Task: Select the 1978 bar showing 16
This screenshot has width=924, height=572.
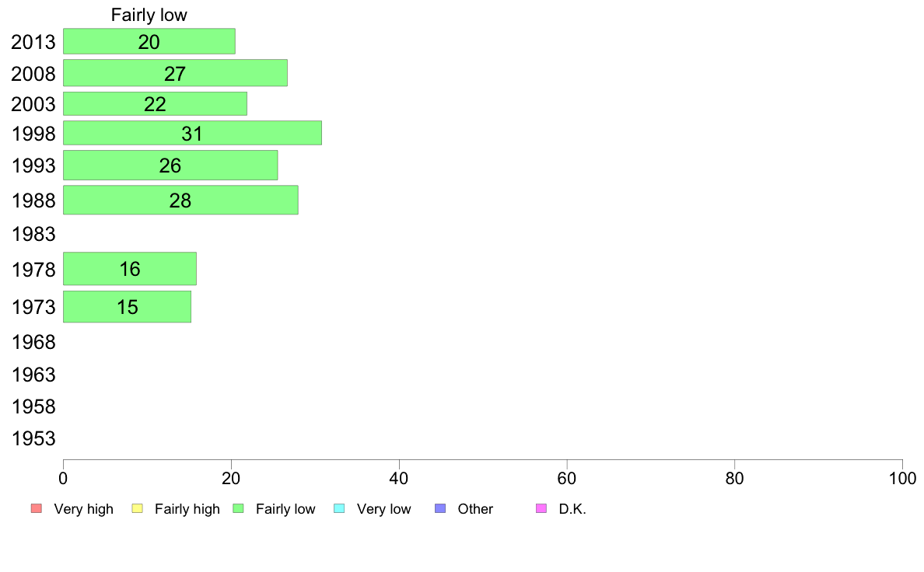Action: click(x=130, y=269)
